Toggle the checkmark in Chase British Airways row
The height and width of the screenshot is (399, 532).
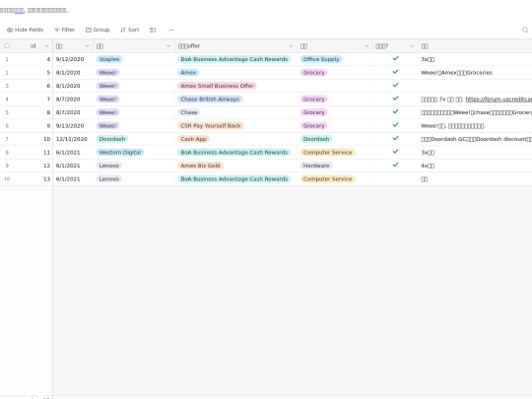pyautogui.click(x=395, y=99)
